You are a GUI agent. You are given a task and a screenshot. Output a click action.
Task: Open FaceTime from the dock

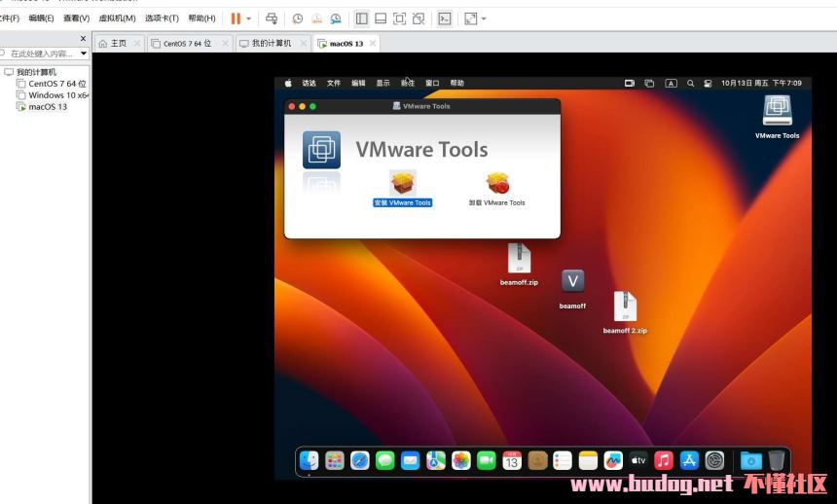point(487,460)
